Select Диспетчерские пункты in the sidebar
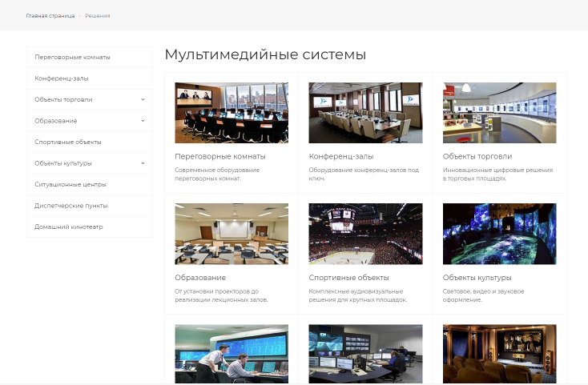This screenshot has width=588, height=385. pos(90,206)
